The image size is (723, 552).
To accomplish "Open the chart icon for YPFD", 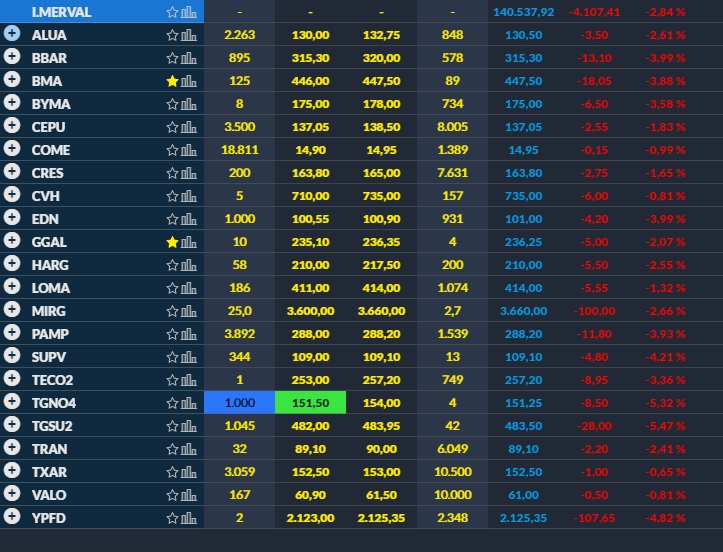I will (189, 518).
